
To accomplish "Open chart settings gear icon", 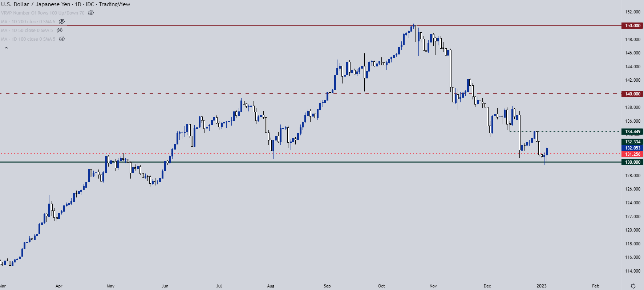I will (633, 286).
